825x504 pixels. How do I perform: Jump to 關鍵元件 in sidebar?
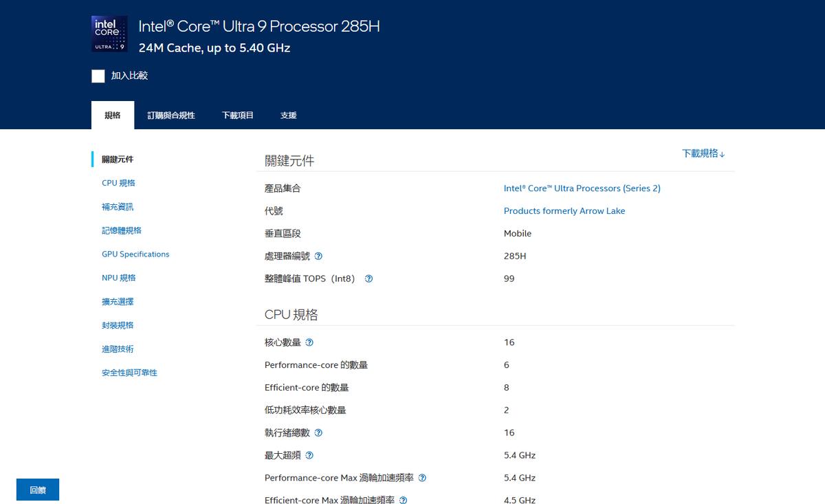(x=118, y=160)
